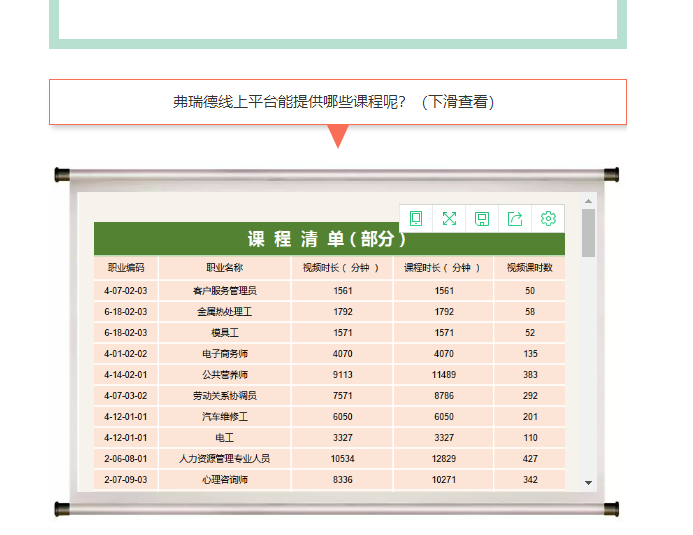Open fullscreen with the expand arrows icon

coord(449,219)
